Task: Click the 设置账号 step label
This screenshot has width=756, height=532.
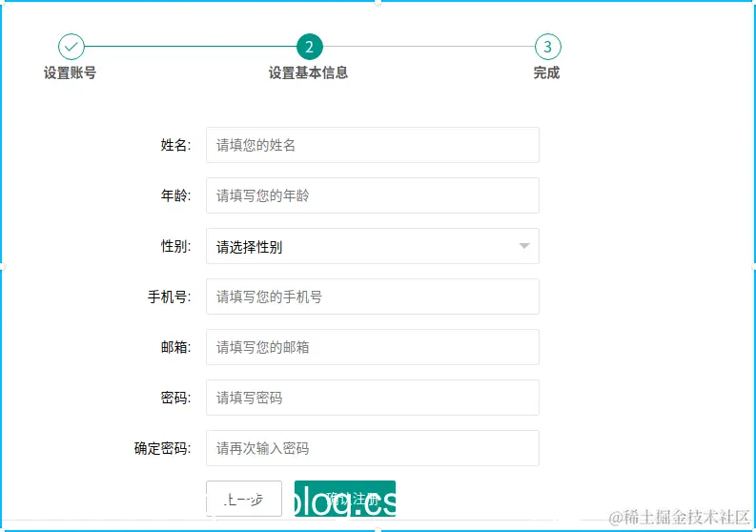Action: click(x=71, y=72)
